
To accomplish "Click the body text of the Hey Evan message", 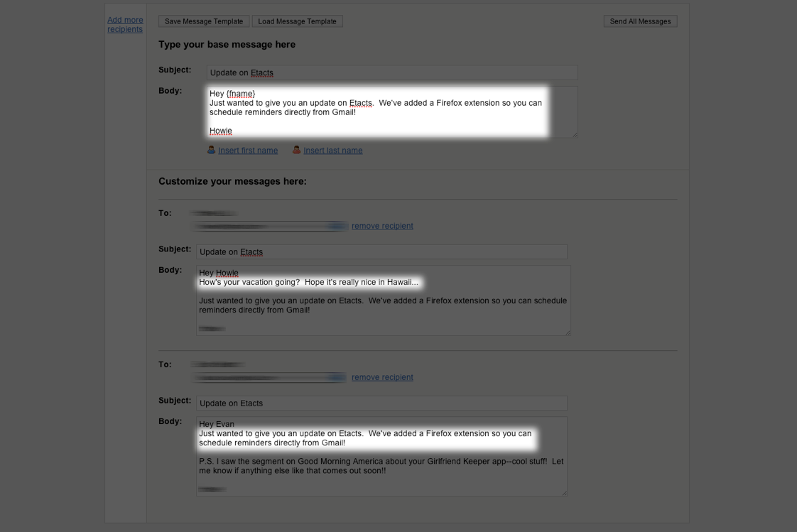I will [x=381, y=456].
